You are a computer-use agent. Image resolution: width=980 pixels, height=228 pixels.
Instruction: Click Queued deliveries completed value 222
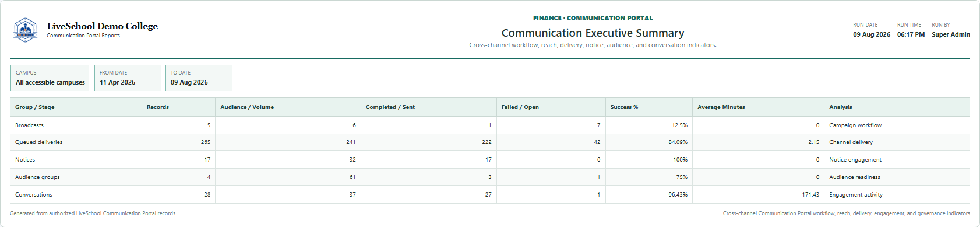pos(487,142)
